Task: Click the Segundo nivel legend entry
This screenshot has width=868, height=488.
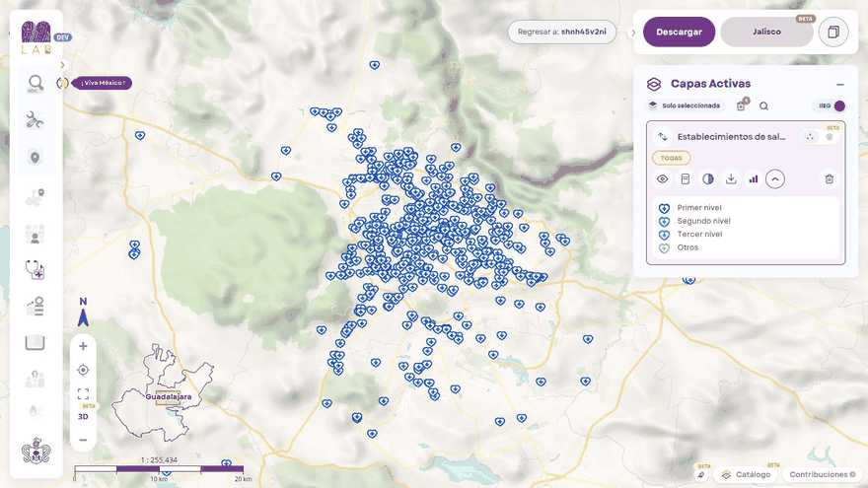Action: [x=703, y=221]
